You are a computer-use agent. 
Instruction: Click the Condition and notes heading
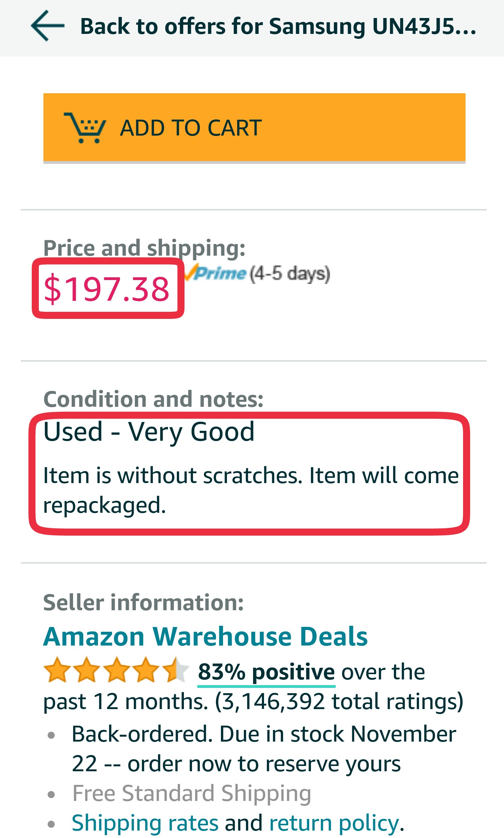[x=153, y=399]
